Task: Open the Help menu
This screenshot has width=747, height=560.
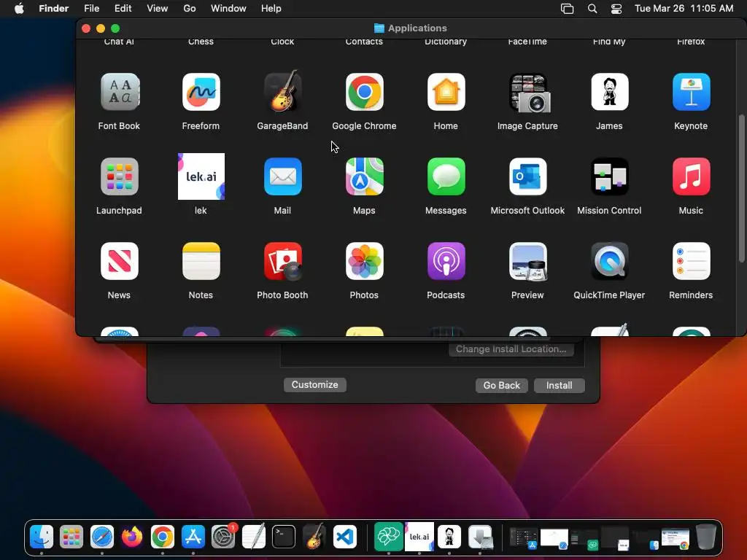Action: point(271,9)
